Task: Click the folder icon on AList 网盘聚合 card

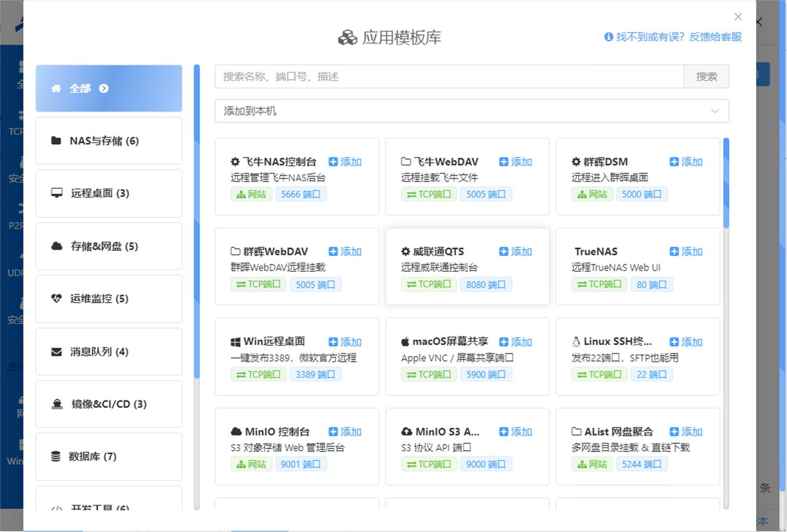Action: click(x=576, y=432)
